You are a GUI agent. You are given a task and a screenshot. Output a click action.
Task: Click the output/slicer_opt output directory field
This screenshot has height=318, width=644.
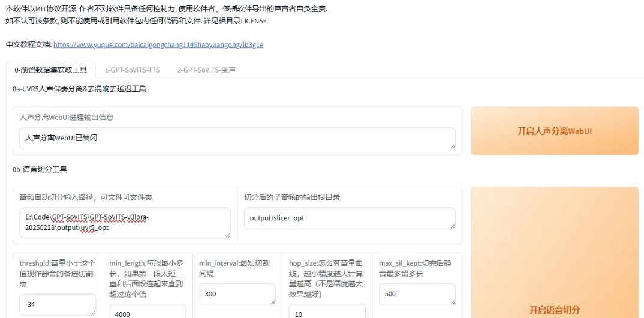point(350,218)
